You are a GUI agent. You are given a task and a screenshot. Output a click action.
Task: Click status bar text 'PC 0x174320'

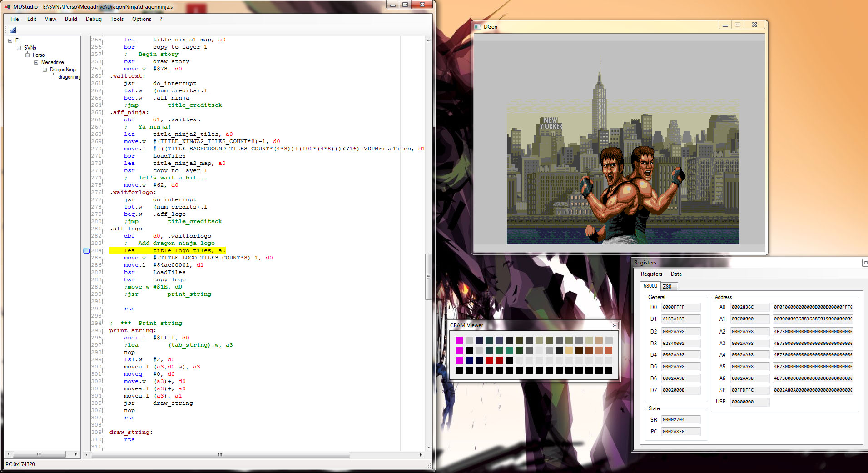20,464
